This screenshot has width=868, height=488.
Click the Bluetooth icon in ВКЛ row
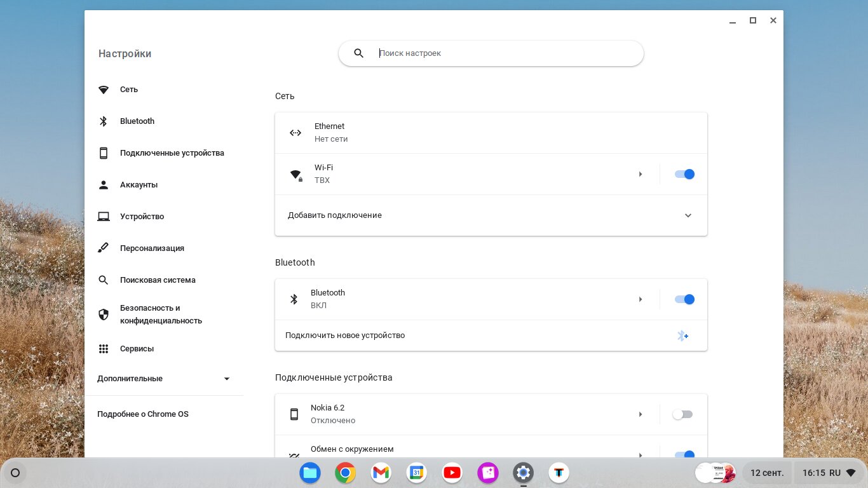coord(294,299)
